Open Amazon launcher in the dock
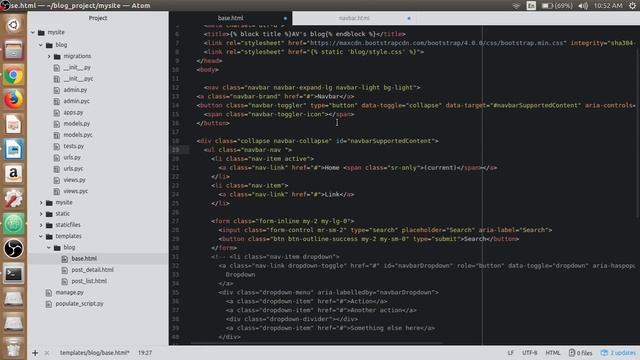This screenshot has height=360, width=640. [x=13, y=174]
